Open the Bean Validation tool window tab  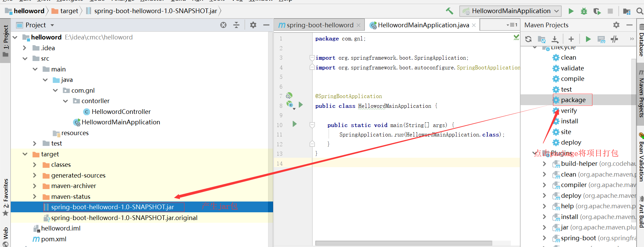tap(641, 158)
